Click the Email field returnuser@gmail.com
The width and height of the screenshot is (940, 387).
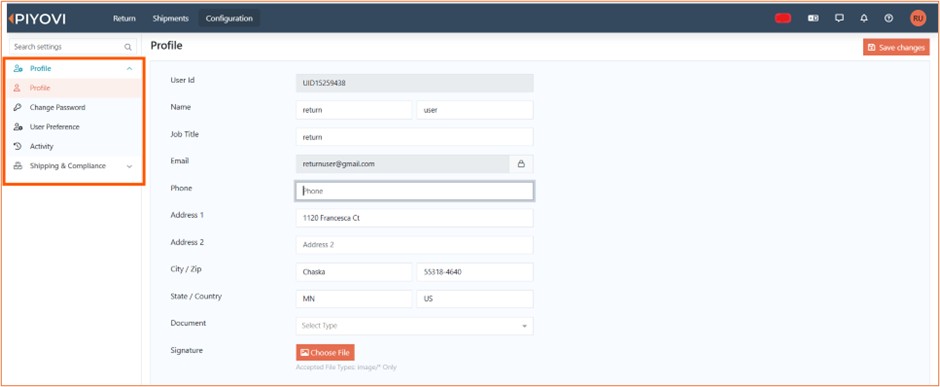coord(402,164)
